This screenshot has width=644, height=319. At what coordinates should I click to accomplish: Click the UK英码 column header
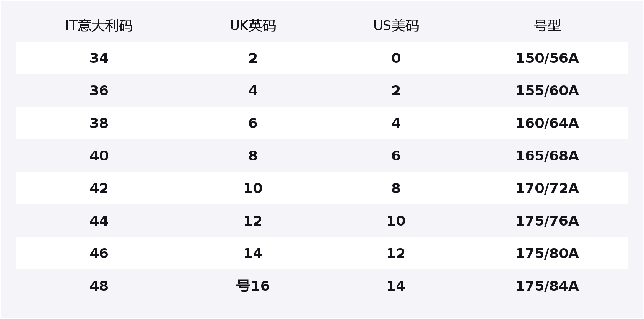253,26
